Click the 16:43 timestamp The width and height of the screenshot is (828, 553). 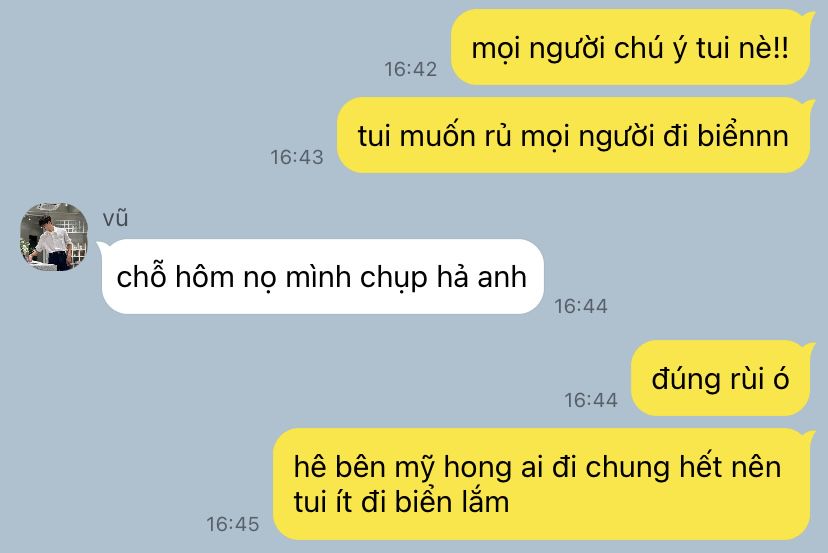[x=297, y=157]
